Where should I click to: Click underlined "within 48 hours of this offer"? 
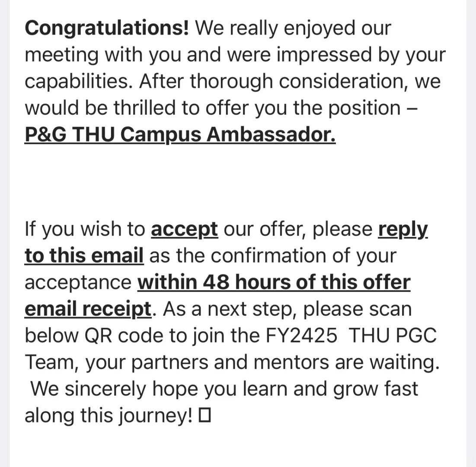click(x=274, y=282)
